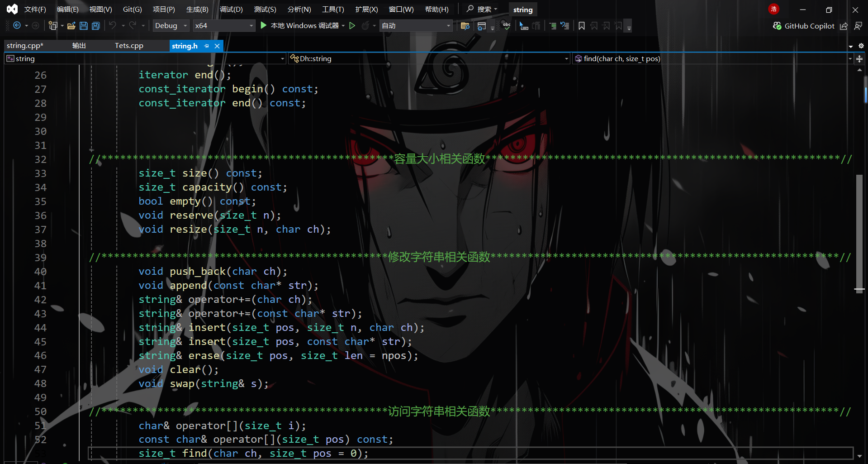Image resolution: width=868 pixels, height=464 pixels.
Task: Click the cursor selection toolbar icon
Action: pyautogui.click(x=524, y=26)
